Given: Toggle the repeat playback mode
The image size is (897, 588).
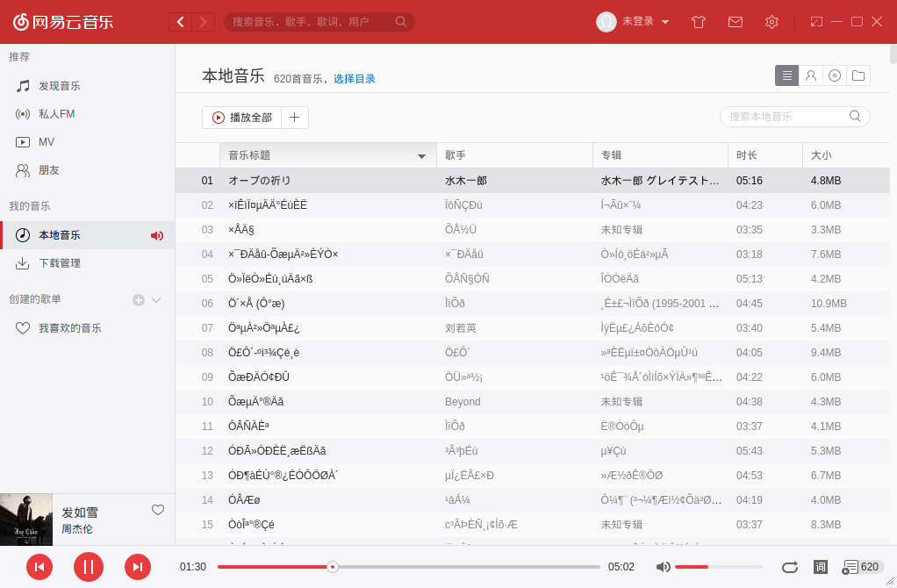Looking at the screenshot, I should (789, 567).
